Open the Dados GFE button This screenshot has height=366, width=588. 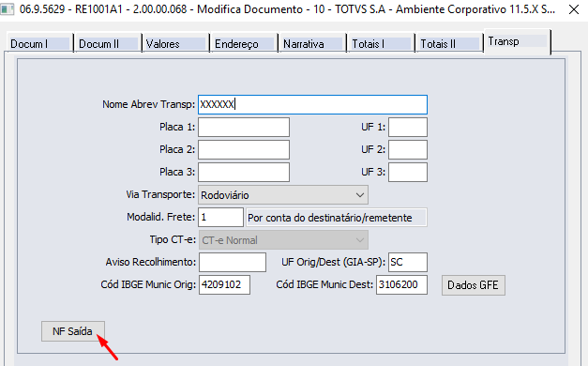point(474,285)
